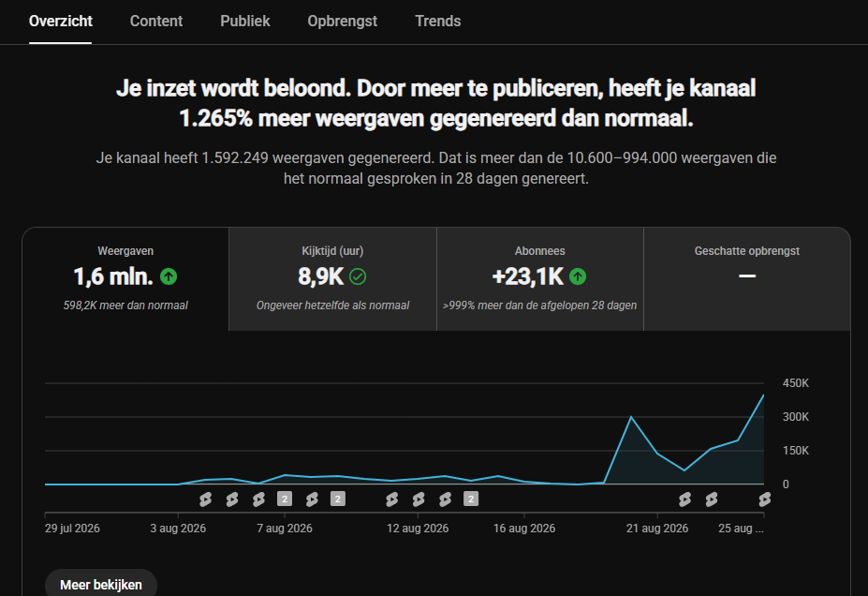Click the Shorts icon under 12 aug 2026
This screenshot has width=868, height=596.
click(419, 499)
